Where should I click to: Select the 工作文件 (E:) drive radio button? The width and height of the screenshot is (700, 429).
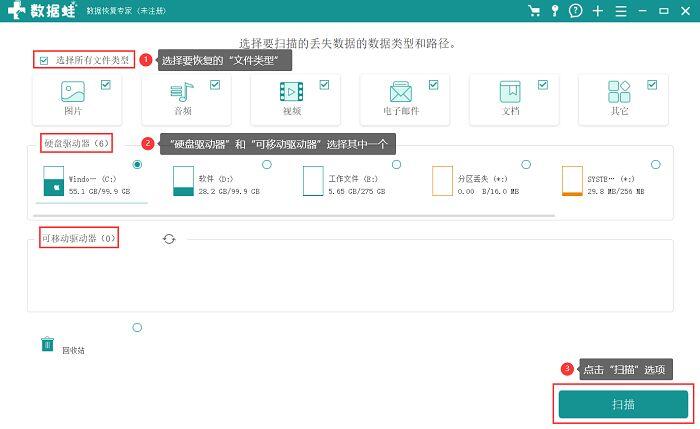(x=396, y=165)
